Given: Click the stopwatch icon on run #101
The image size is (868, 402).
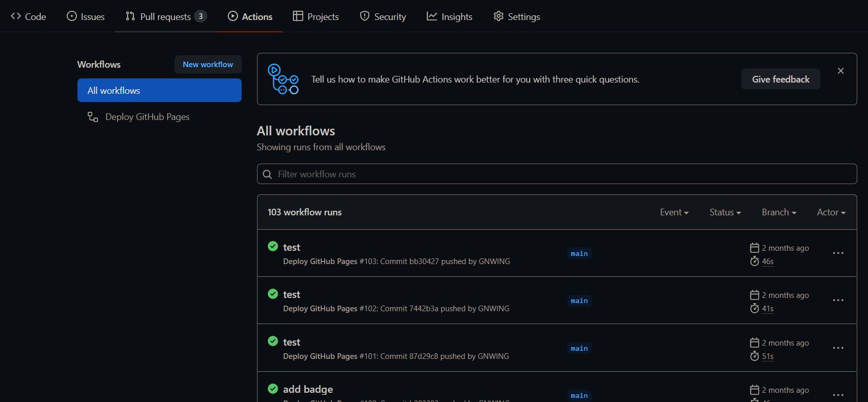Looking at the screenshot, I should point(754,356).
